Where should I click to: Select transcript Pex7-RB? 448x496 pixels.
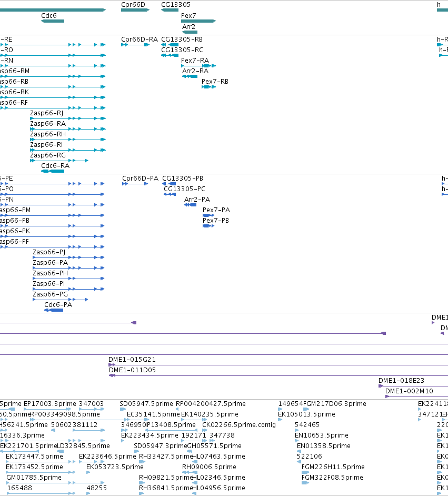click(215, 81)
